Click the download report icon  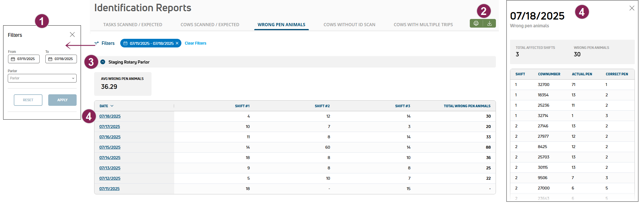point(490,24)
